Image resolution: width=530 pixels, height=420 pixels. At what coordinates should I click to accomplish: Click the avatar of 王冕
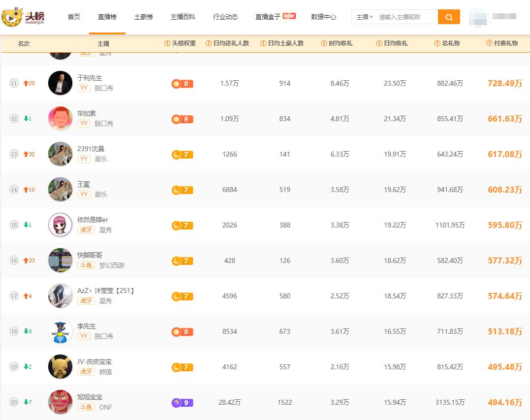[x=60, y=190]
